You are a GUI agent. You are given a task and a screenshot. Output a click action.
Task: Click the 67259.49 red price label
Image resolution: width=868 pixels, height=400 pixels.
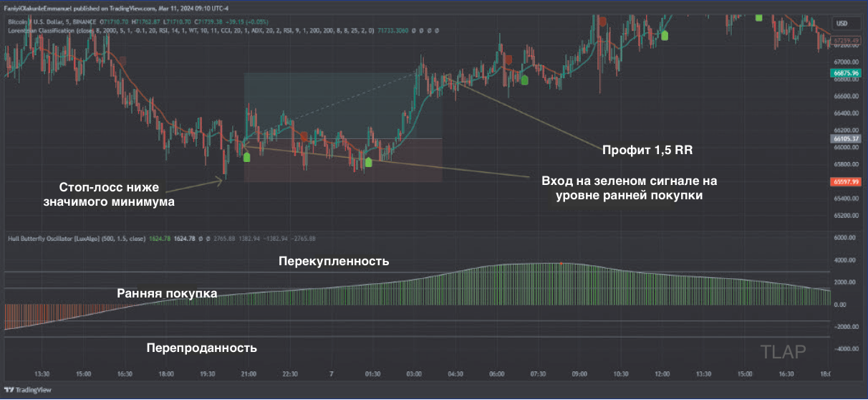point(847,41)
